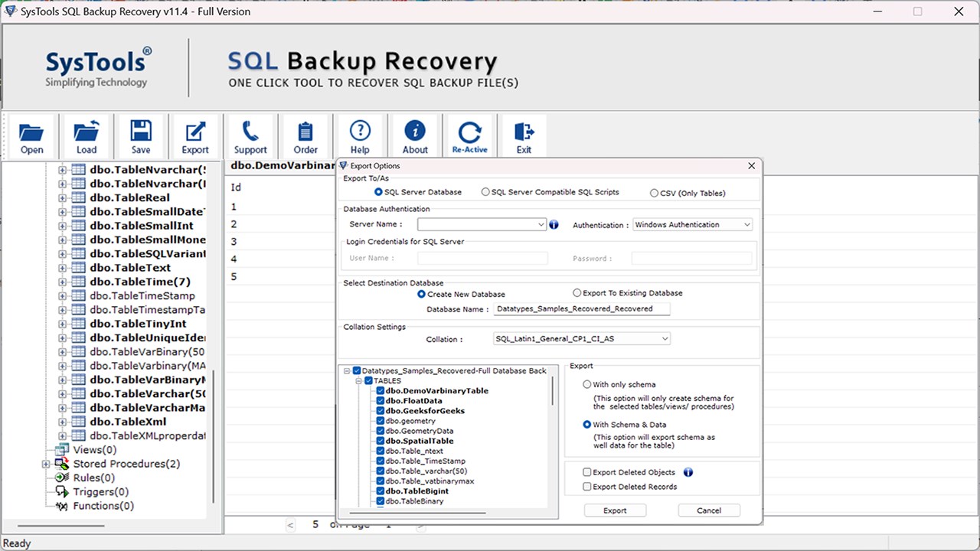
Task: Click the Rules(0) node icon
Action: [x=63, y=478]
